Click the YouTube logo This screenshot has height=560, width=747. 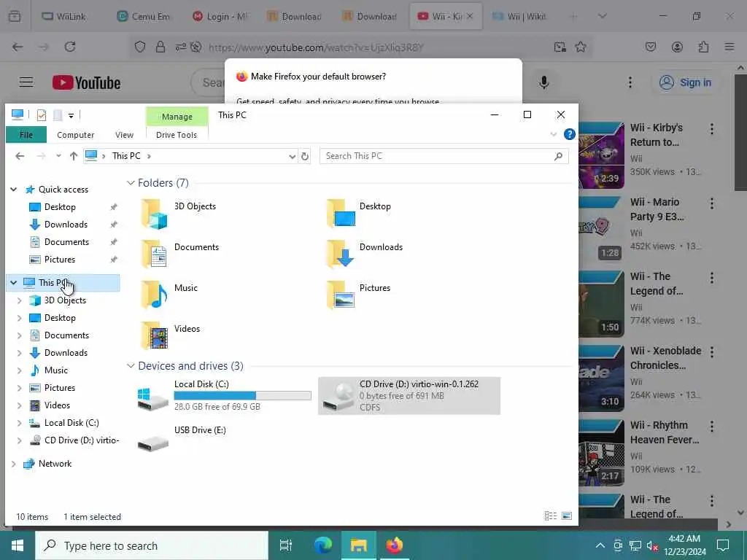pos(86,83)
